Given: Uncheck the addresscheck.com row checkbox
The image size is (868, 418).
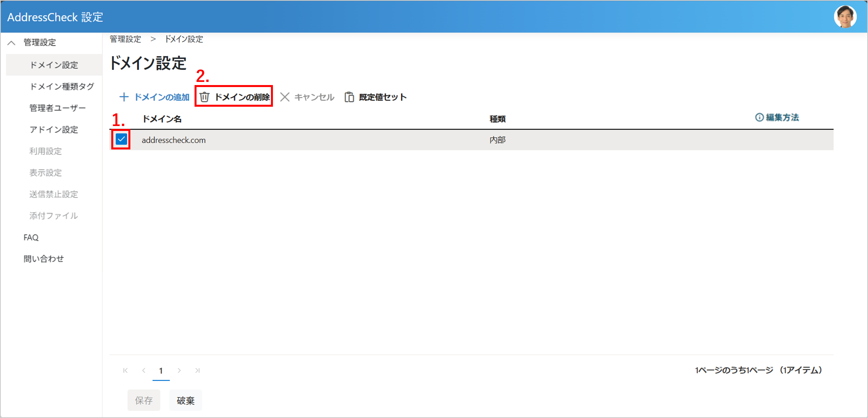Looking at the screenshot, I should pyautogui.click(x=121, y=139).
